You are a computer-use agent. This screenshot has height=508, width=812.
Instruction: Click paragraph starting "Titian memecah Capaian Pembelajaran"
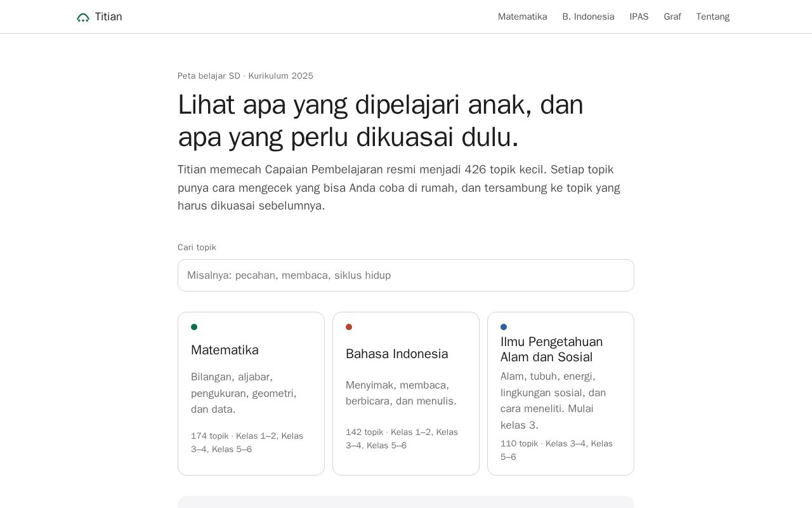tap(399, 188)
